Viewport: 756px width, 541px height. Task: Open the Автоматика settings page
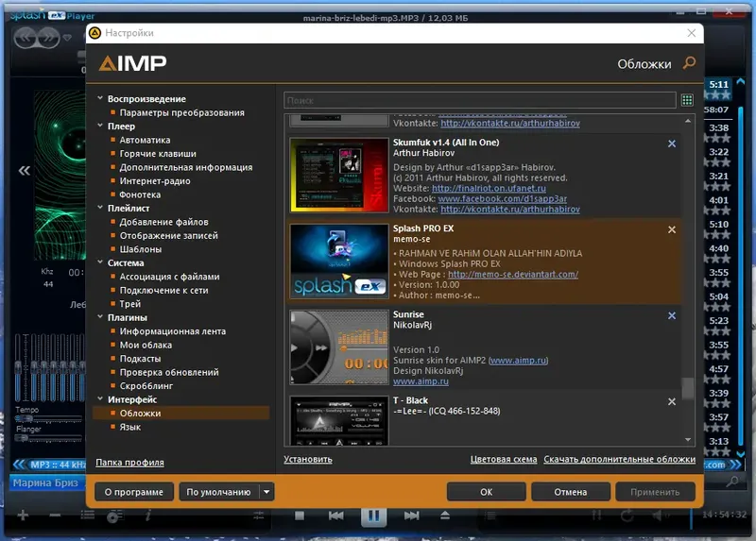pyautogui.click(x=145, y=140)
